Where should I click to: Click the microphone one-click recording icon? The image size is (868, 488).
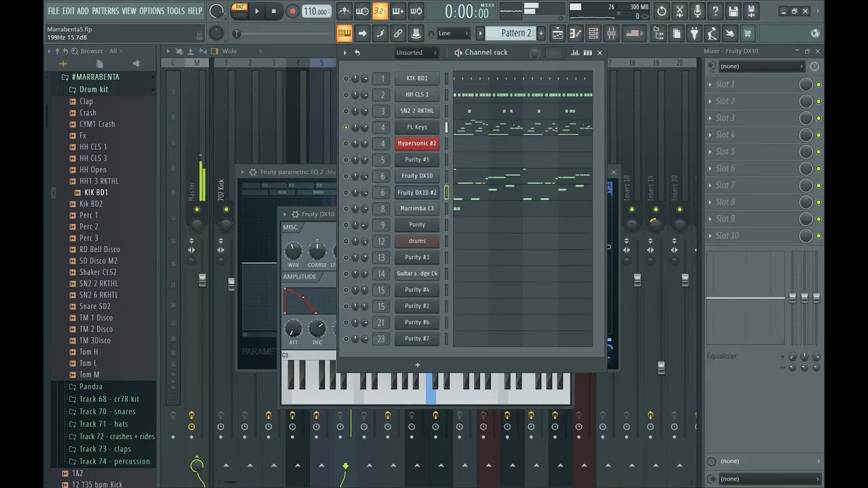tap(697, 11)
